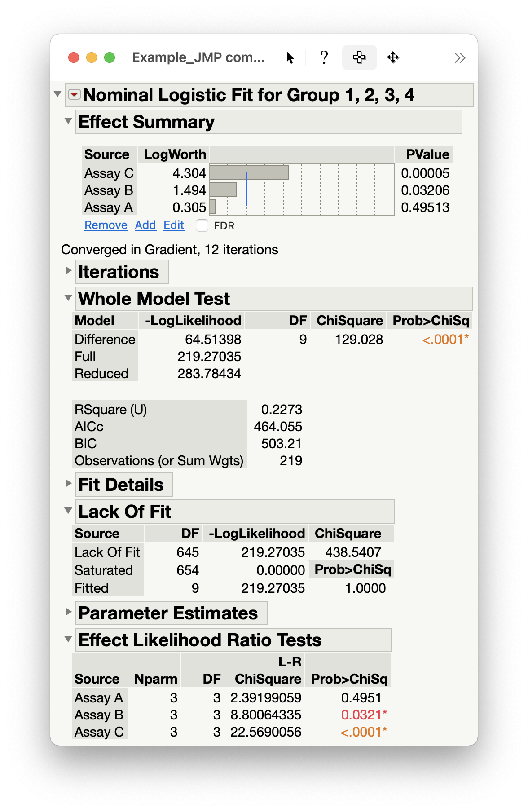
Task: Click Assay B in Likelihood Ratio Tests
Action: point(99,715)
